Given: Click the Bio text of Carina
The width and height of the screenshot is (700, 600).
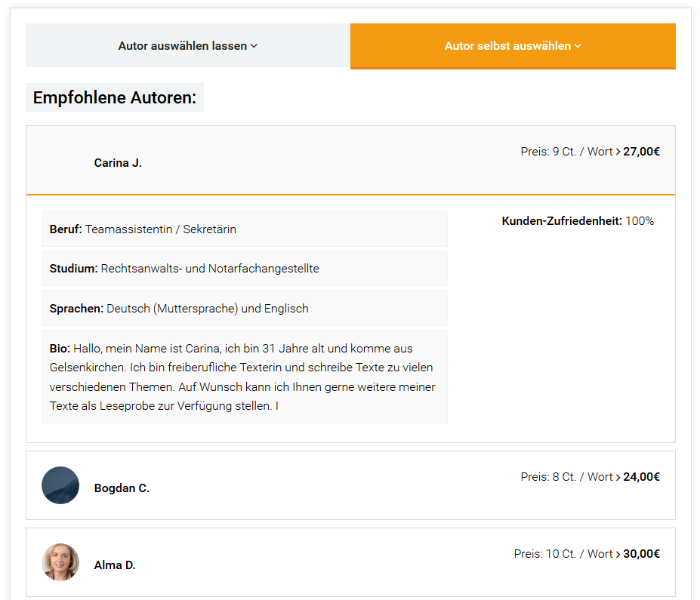Looking at the screenshot, I should 244,377.
